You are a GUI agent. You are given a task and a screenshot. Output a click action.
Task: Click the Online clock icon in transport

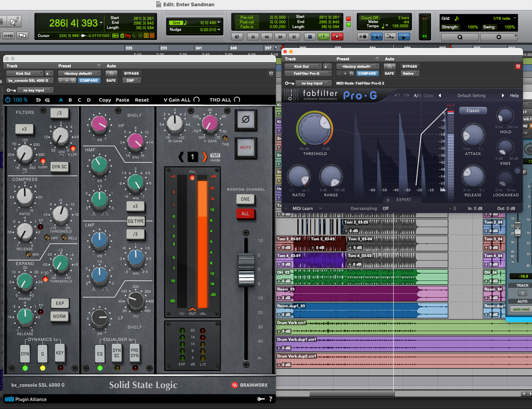click(237, 37)
